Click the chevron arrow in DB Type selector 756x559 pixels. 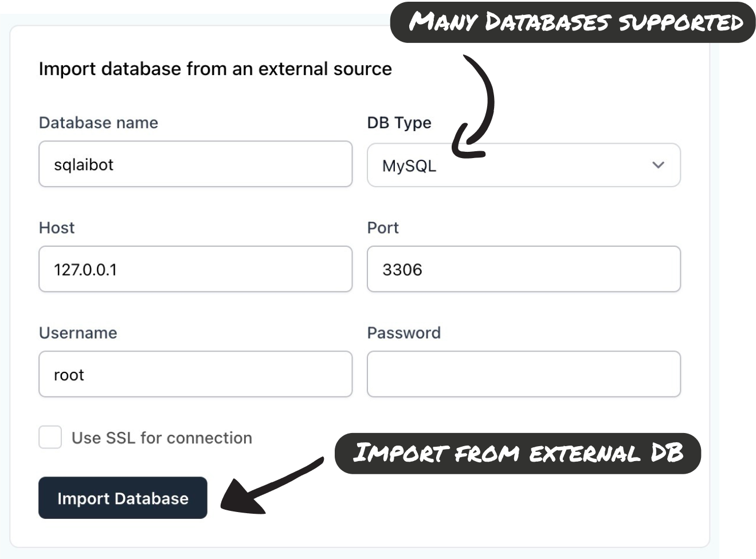point(658,165)
